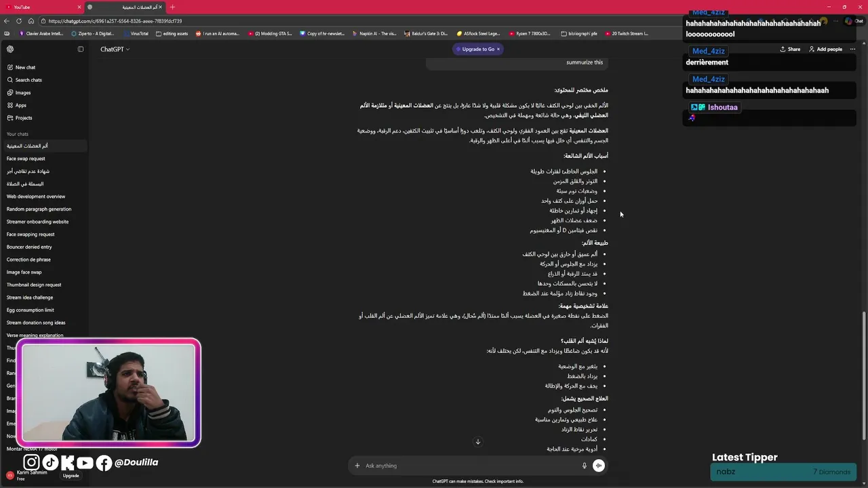Open the Ziperto bookmark
This screenshot has width=868, height=488.
(x=93, y=33)
